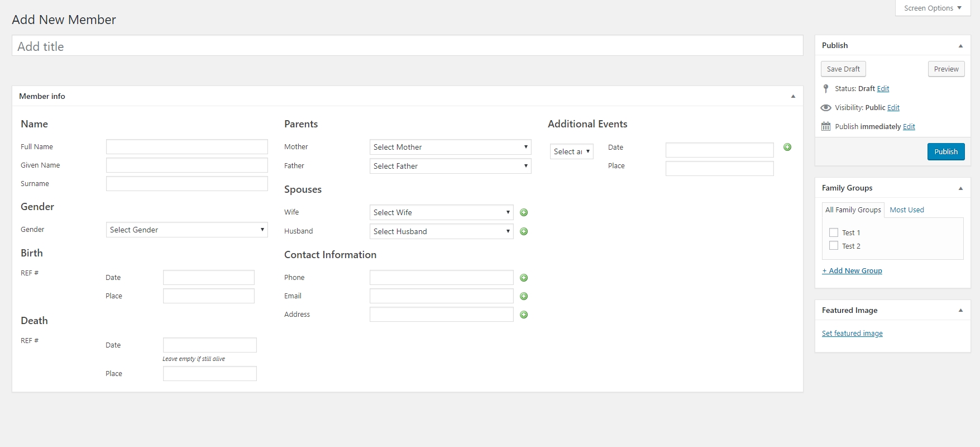The height and width of the screenshot is (447, 980).
Task: Check the Test 1 family group
Action: click(x=834, y=232)
